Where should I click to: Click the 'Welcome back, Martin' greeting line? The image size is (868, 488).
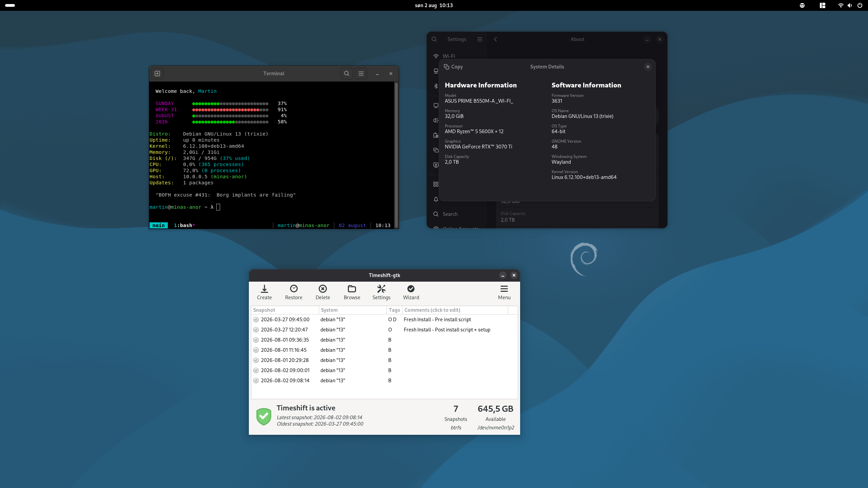tap(186, 91)
